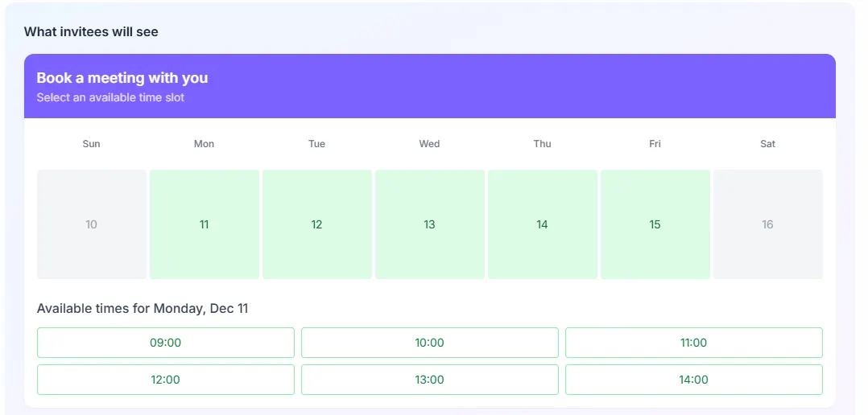Select the 10:00 time slot
This screenshot has height=415, width=868.
[430, 343]
